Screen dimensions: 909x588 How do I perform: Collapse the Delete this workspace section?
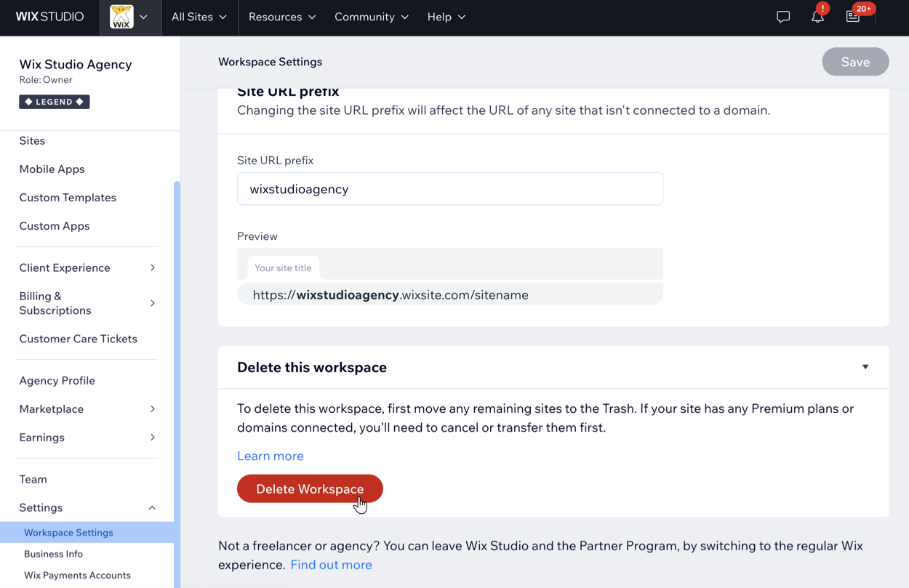(x=865, y=367)
